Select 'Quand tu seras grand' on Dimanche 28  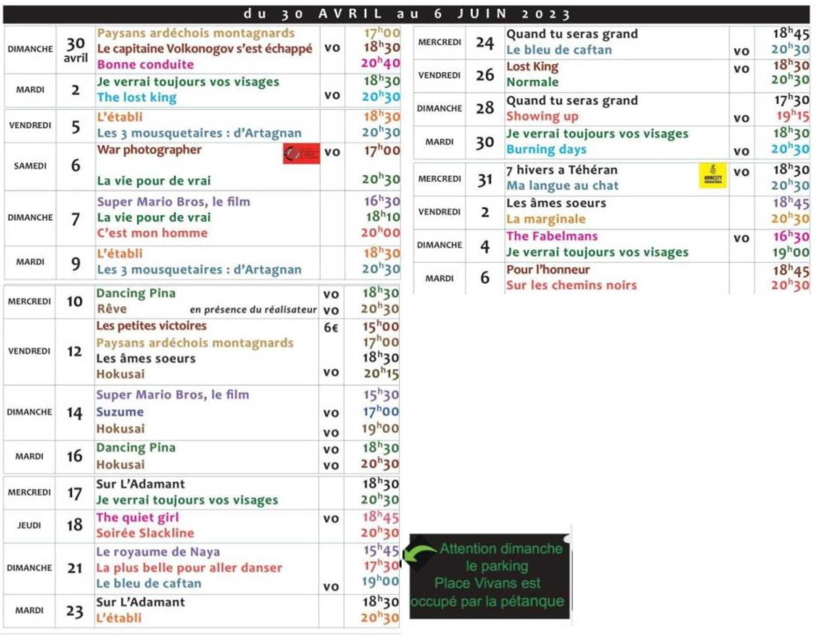[572, 101]
